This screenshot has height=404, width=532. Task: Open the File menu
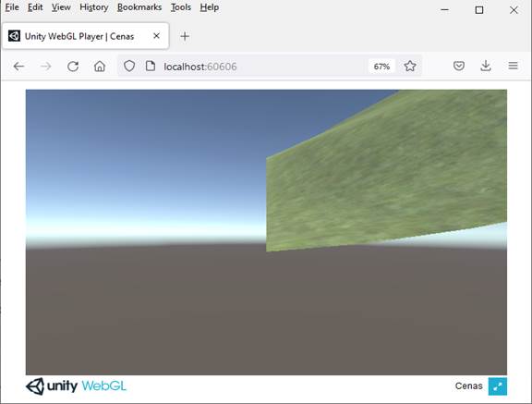[12, 7]
